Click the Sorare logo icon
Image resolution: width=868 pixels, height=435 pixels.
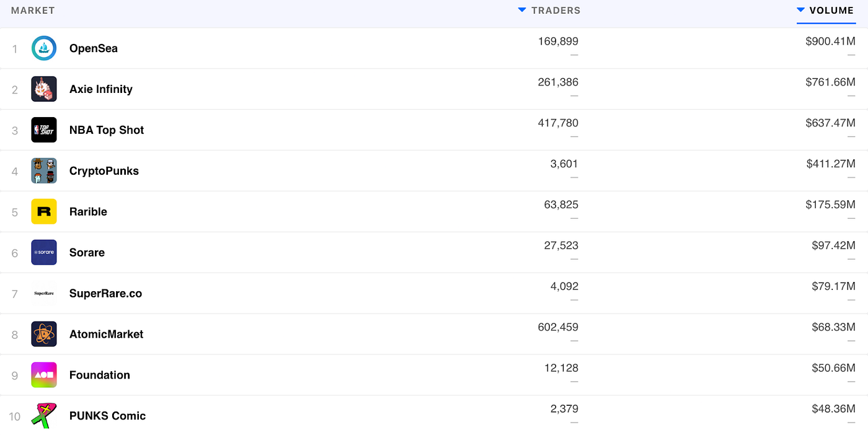coord(44,253)
